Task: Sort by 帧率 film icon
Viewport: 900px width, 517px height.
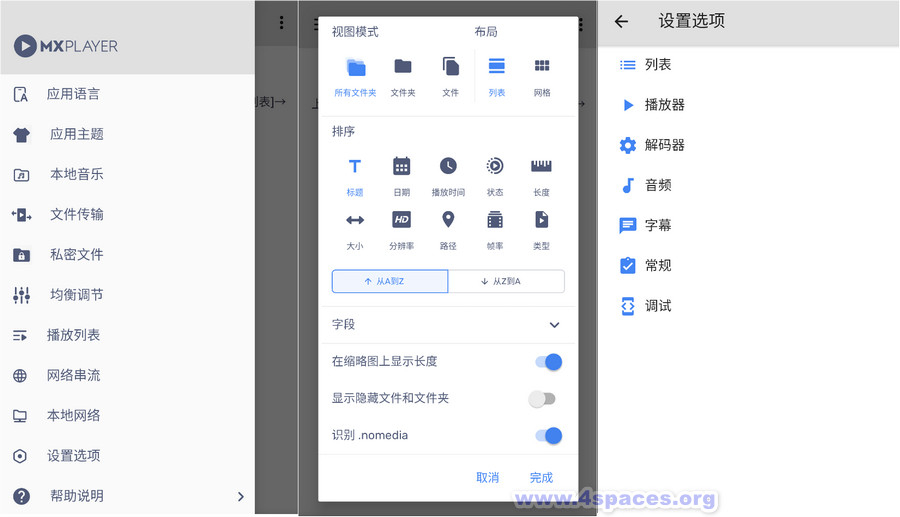Action: 495,220
